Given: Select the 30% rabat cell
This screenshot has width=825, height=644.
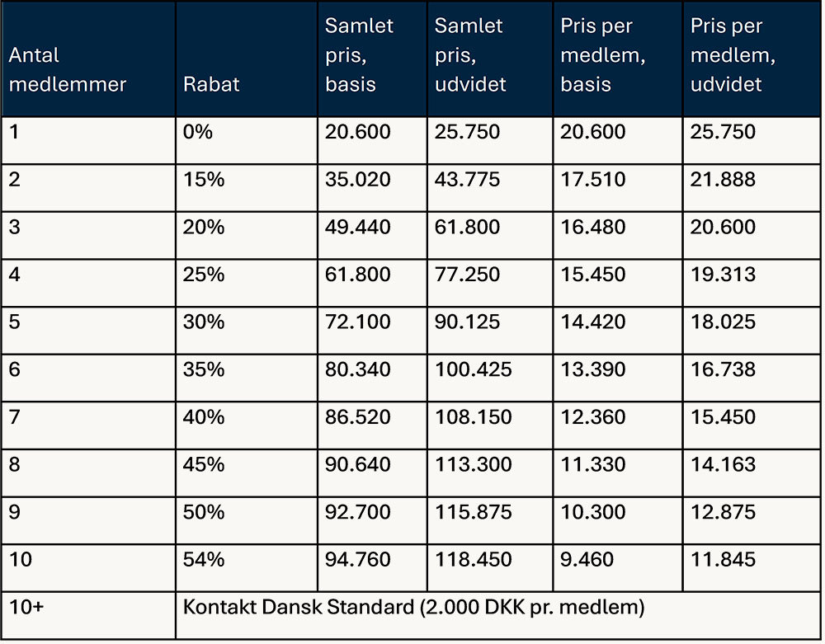Looking at the screenshot, I should pyautogui.click(x=204, y=322).
